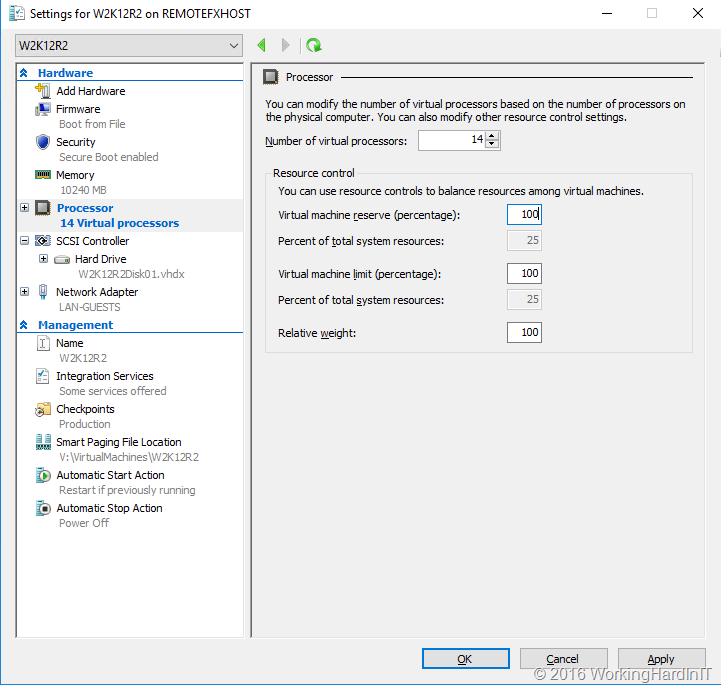Collapse the Hardware section chevron

pyautogui.click(x=24, y=73)
